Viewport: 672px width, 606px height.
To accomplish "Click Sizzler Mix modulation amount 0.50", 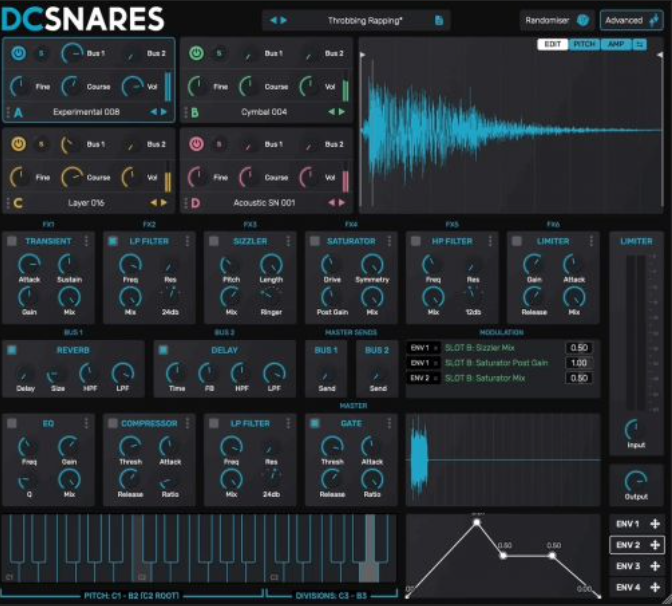I will point(579,348).
